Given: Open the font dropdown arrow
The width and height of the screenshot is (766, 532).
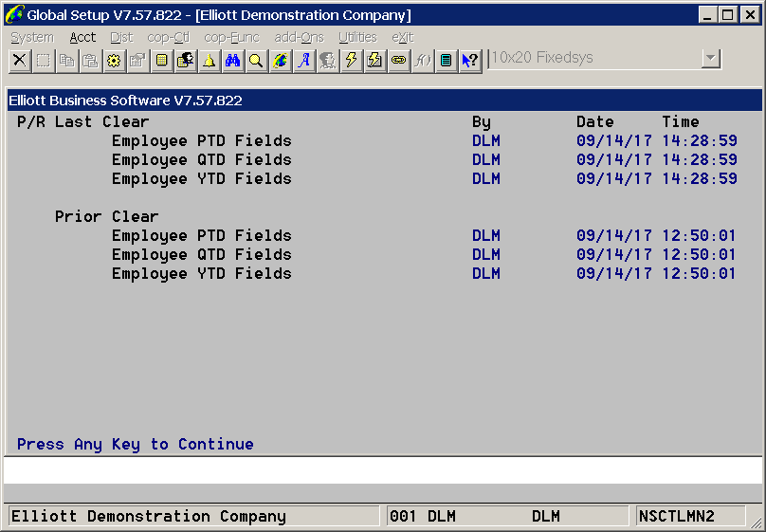Looking at the screenshot, I should 711,59.
